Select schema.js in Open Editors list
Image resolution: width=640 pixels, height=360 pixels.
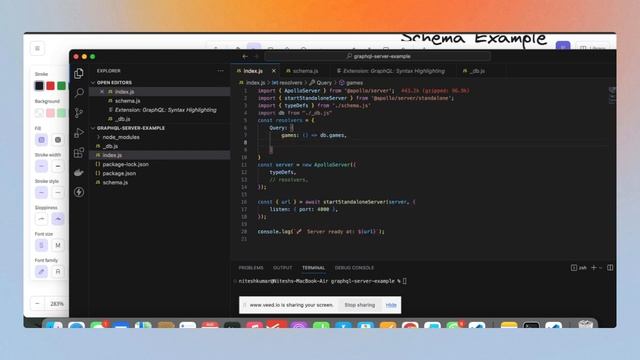pyautogui.click(x=159, y=101)
